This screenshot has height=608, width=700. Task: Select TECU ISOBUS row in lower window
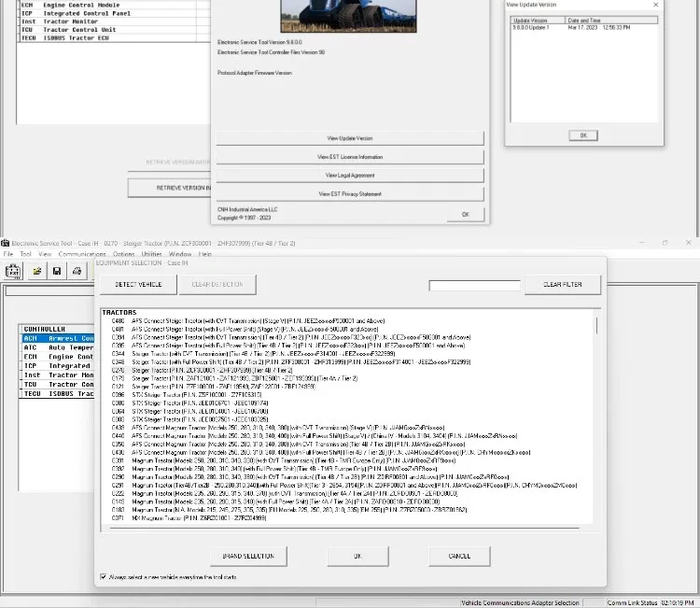tap(58, 394)
